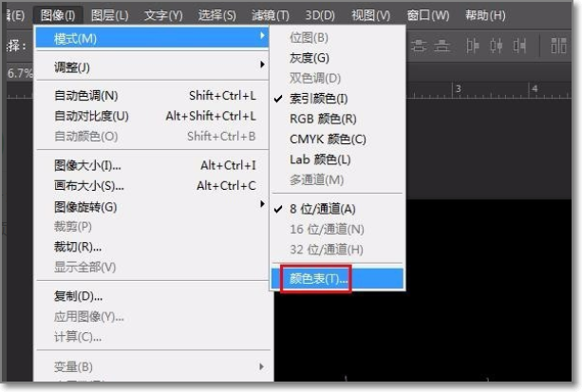Image resolution: width=582 pixels, height=392 pixels.
Task: Choose 计算(C)... menu item
Action: pyautogui.click(x=152, y=337)
